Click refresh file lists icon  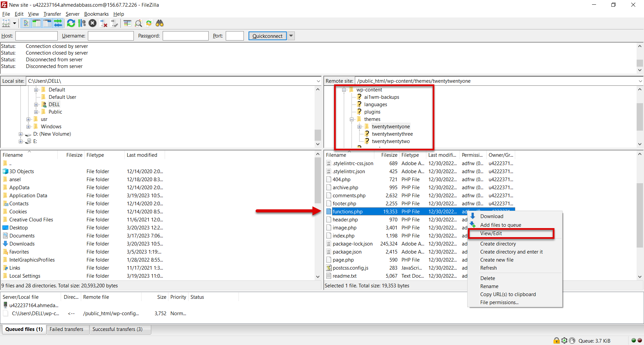click(x=71, y=23)
